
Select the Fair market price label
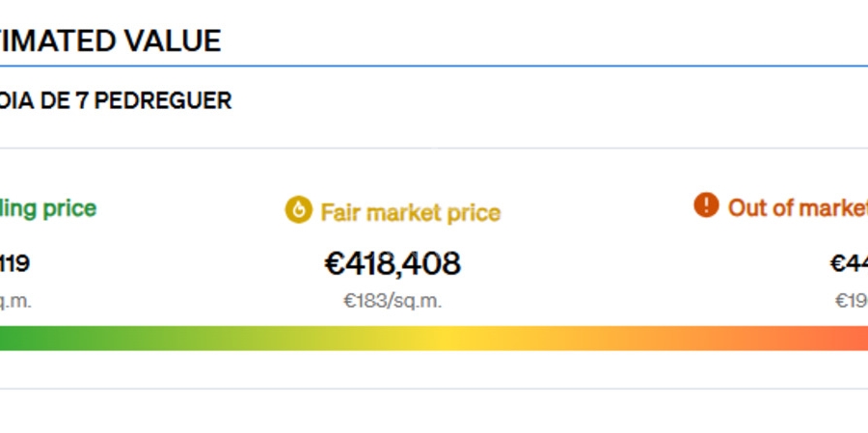tap(410, 212)
